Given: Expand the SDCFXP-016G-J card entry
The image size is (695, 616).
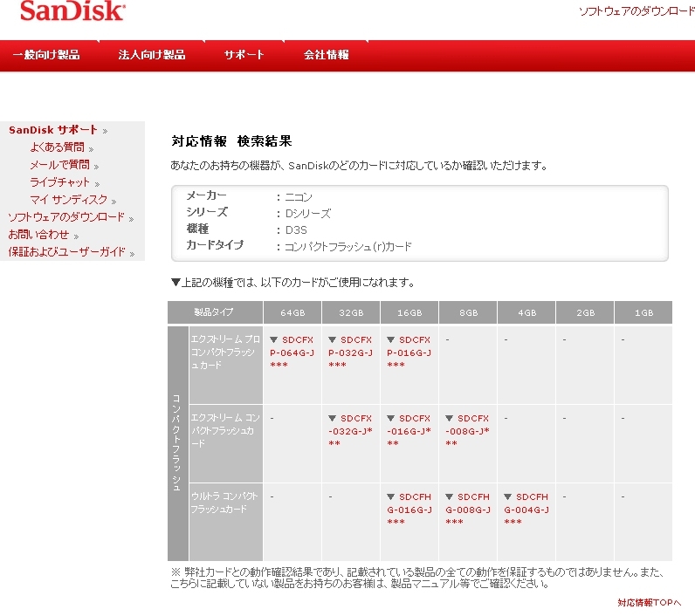Looking at the screenshot, I should (x=409, y=352).
